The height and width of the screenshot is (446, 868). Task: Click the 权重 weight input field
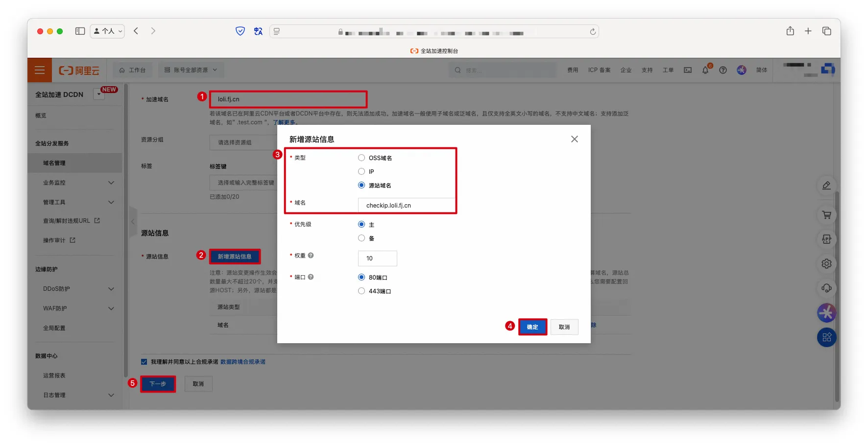377,258
